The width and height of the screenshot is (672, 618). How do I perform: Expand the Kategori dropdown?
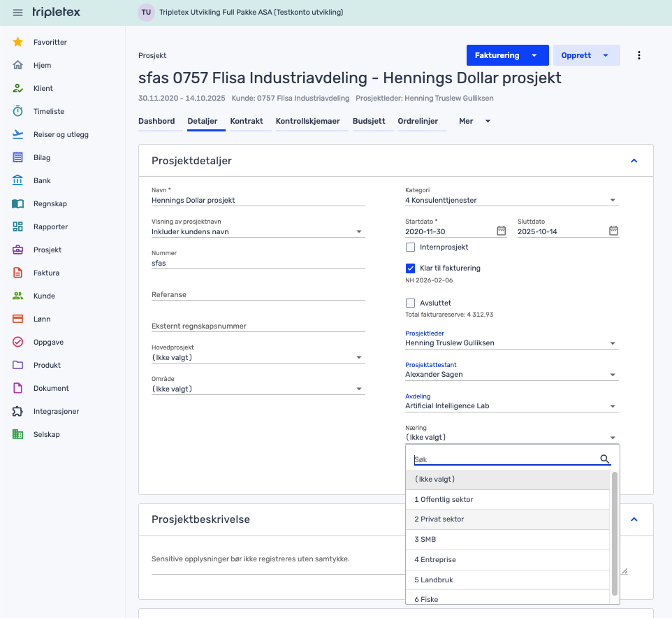point(613,201)
